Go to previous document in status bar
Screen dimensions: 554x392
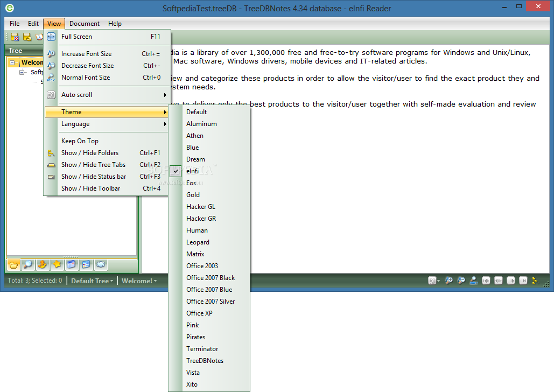pos(499,281)
